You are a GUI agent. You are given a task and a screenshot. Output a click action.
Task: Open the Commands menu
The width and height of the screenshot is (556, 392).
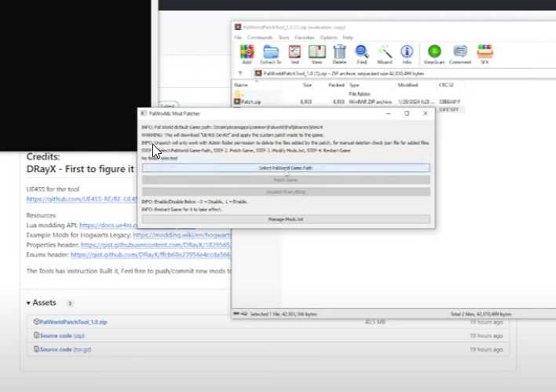[260, 37]
